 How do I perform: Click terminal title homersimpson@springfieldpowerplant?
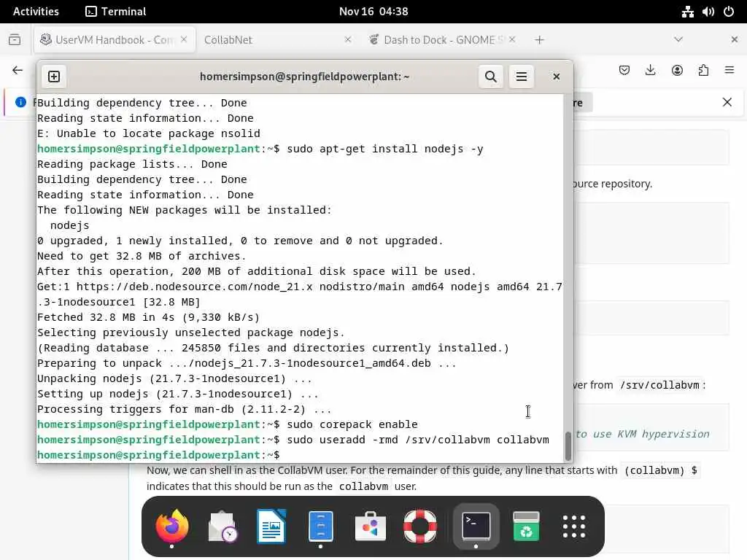tap(304, 77)
